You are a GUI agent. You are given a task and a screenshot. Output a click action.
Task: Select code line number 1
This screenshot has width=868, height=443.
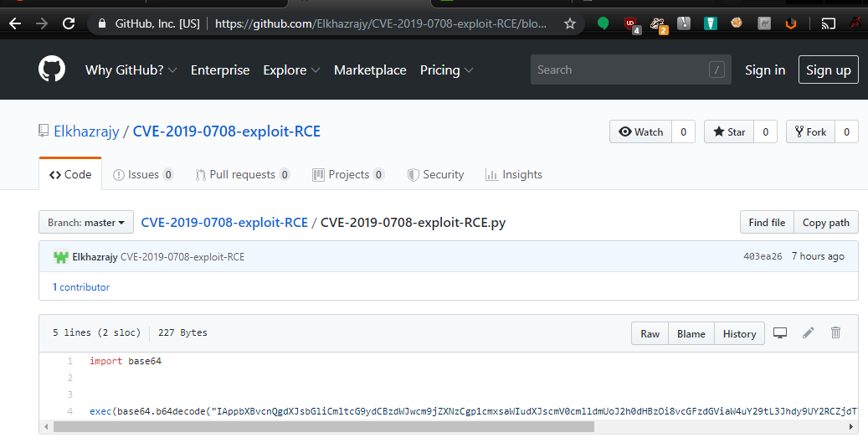[x=70, y=361]
